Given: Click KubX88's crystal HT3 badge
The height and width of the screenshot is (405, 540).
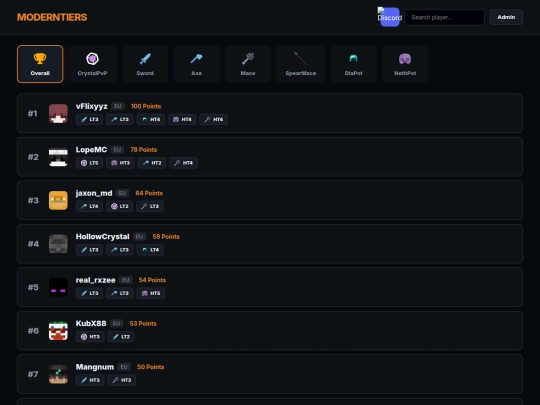Looking at the screenshot, I should click(x=90, y=336).
